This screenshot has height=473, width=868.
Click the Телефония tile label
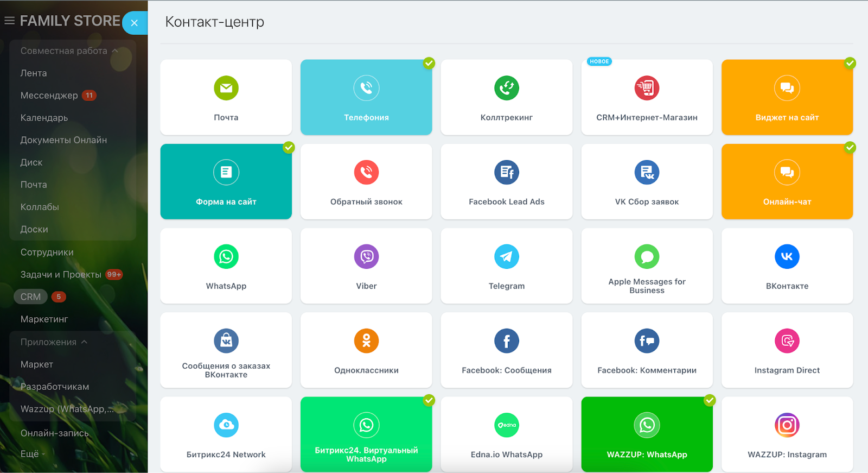coord(366,117)
